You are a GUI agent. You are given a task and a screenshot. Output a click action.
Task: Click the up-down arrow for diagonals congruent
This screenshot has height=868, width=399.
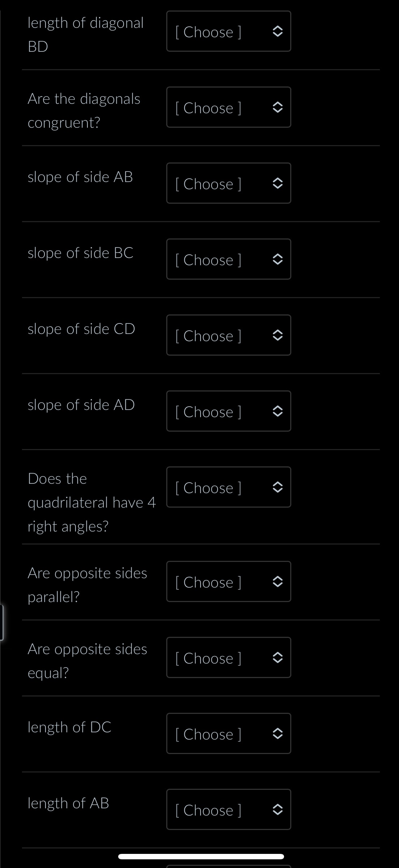277,108
